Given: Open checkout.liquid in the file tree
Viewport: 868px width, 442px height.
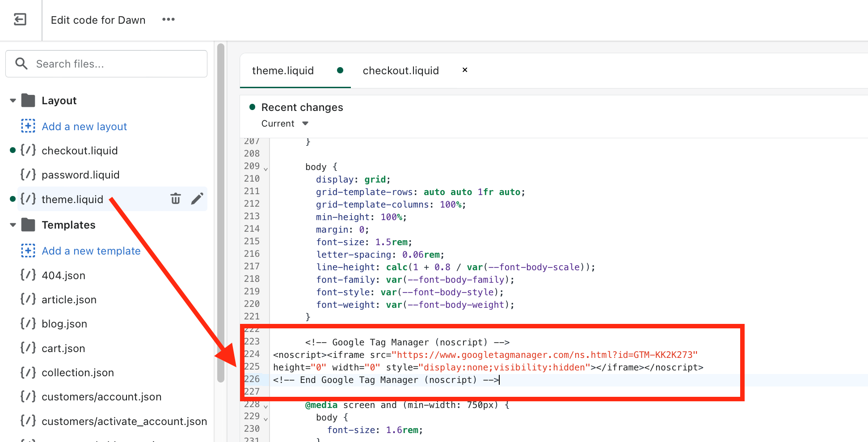Looking at the screenshot, I should [x=80, y=151].
